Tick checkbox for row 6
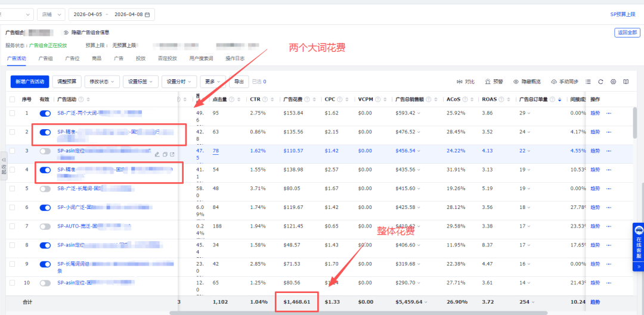The height and width of the screenshot is (315, 644). (13, 208)
